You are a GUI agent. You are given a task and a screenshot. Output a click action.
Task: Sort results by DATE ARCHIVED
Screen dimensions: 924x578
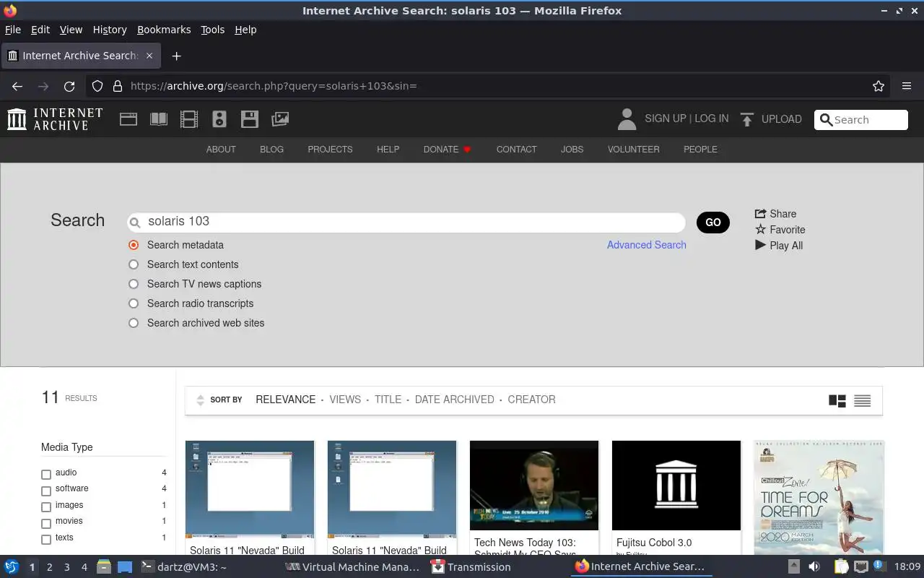tap(454, 400)
